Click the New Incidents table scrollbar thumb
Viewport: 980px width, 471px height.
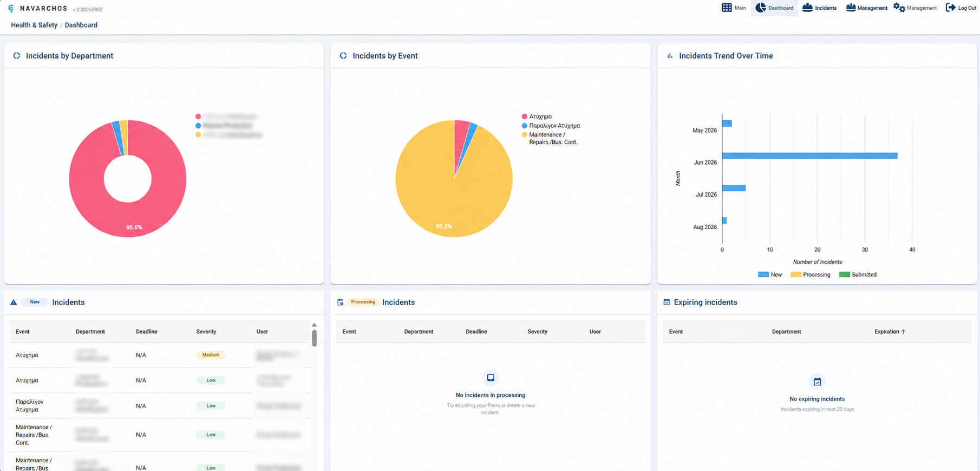pyautogui.click(x=315, y=338)
